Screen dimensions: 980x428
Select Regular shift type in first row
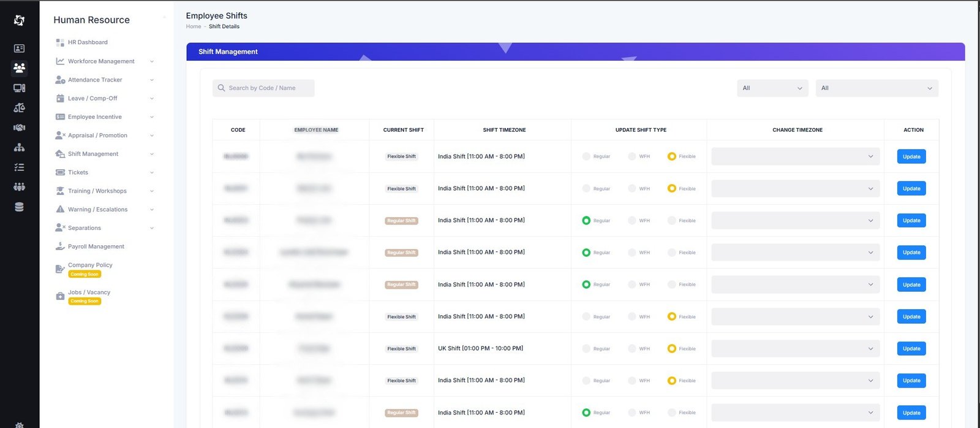click(586, 156)
